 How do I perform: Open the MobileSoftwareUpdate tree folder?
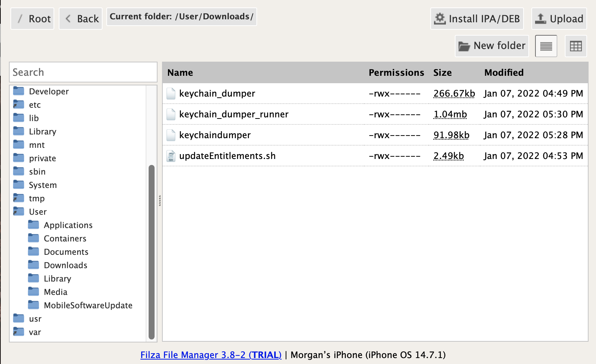tap(88, 305)
